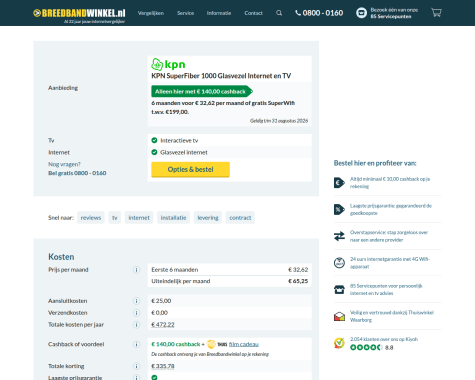Click the € 472,22 total yearly cost
This screenshot has width=475, height=380.
click(x=163, y=325)
